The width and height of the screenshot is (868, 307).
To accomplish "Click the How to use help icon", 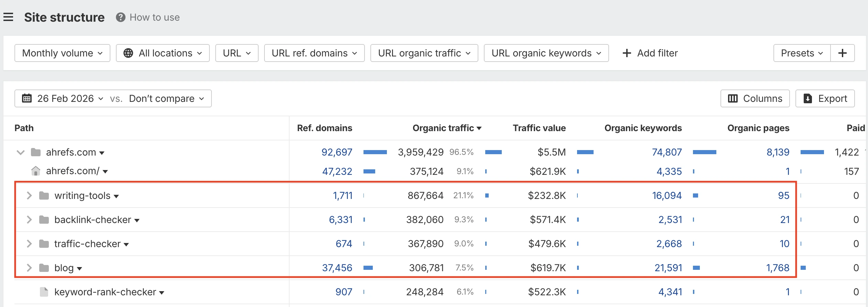I will 120,17.
